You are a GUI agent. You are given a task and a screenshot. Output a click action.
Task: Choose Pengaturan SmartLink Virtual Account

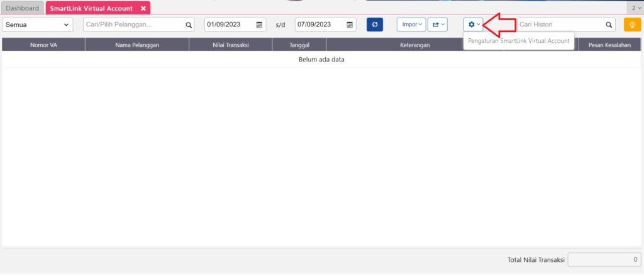[x=519, y=41]
